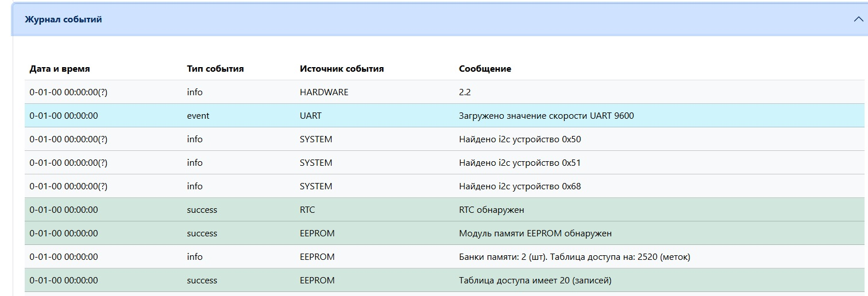The width and height of the screenshot is (868, 296).
Task: Select the HARDWARE source cell
Action: pyautogui.click(x=324, y=92)
